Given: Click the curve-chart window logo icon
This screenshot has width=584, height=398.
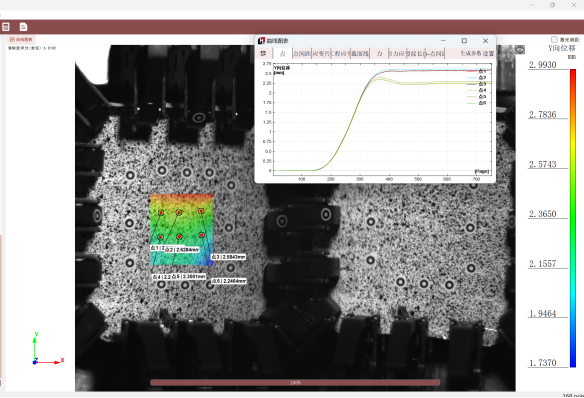Looking at the screenshot, I should tap(261, 41).
